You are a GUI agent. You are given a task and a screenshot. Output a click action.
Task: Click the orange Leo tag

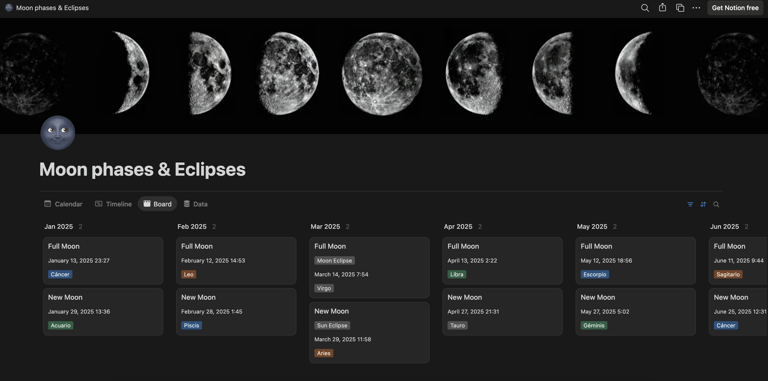189,274
